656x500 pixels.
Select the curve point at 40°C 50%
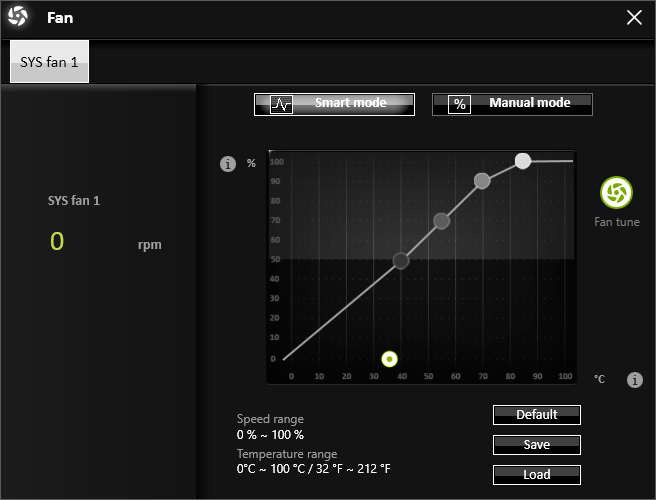(401, 261)
